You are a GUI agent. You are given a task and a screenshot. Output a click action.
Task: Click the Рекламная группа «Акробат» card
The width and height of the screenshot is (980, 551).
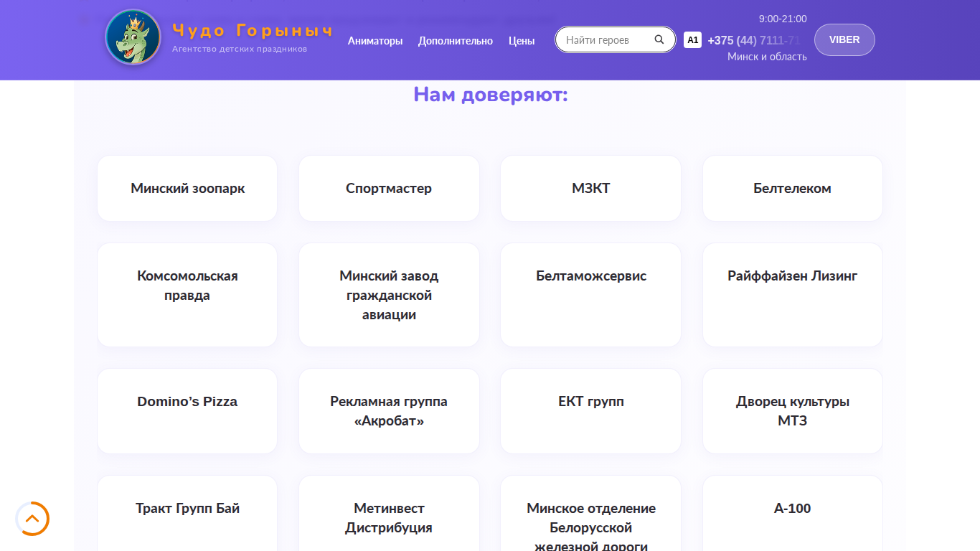click(x=389, y=411)
